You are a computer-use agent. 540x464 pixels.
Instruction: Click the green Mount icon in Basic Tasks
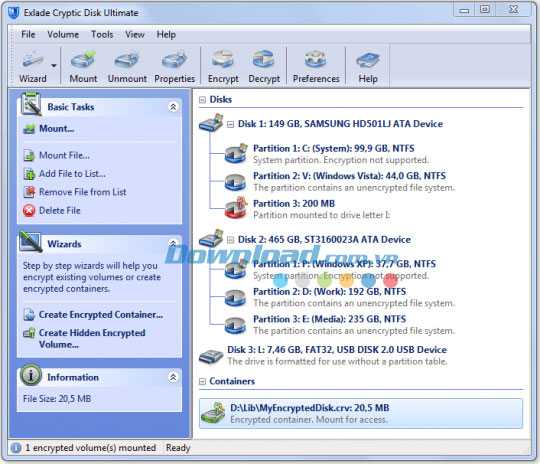pyautogui.click(x=29, y=129)
